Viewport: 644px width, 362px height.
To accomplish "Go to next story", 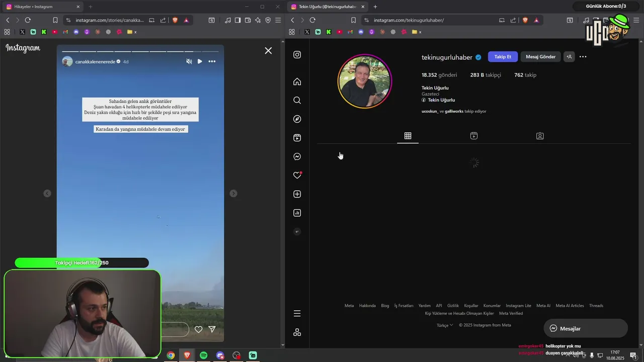I will coord(233,194).
